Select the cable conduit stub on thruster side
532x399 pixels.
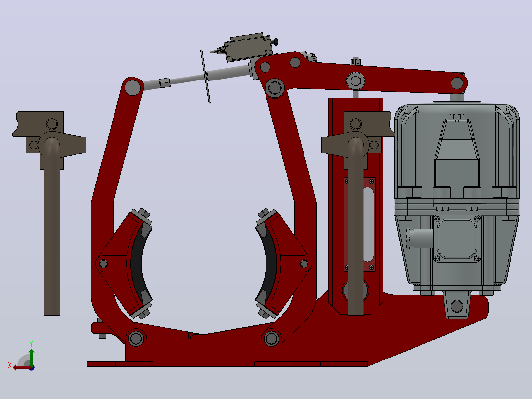coord(419,239)
